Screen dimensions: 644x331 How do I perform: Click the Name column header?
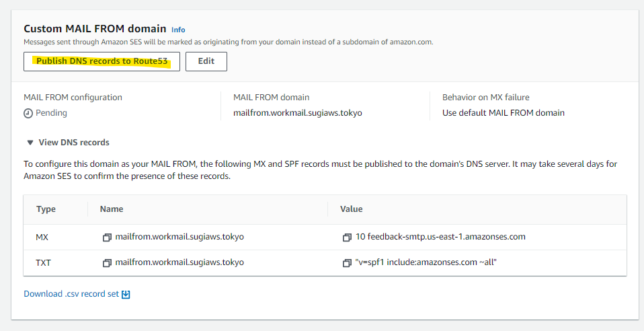112,209
